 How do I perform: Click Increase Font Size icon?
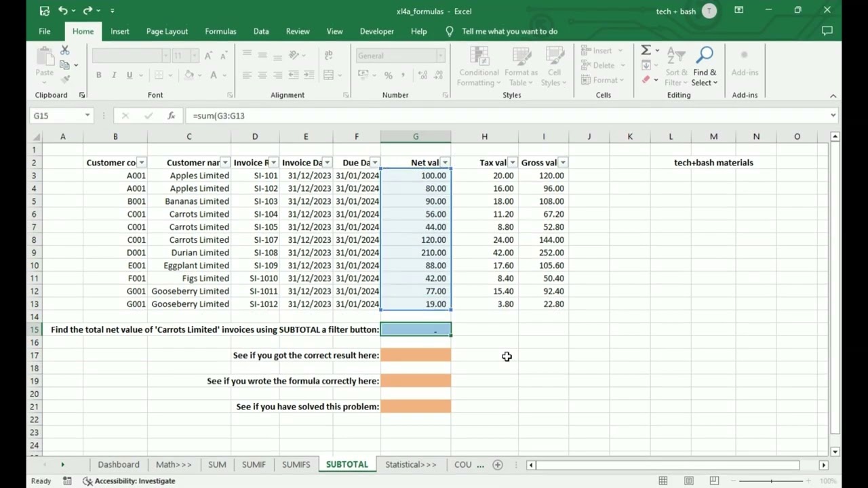pos(208,56)
